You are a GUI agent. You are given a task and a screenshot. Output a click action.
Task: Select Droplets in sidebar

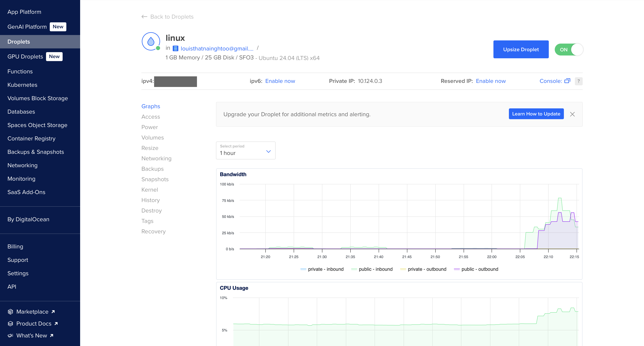click(40, 42)
